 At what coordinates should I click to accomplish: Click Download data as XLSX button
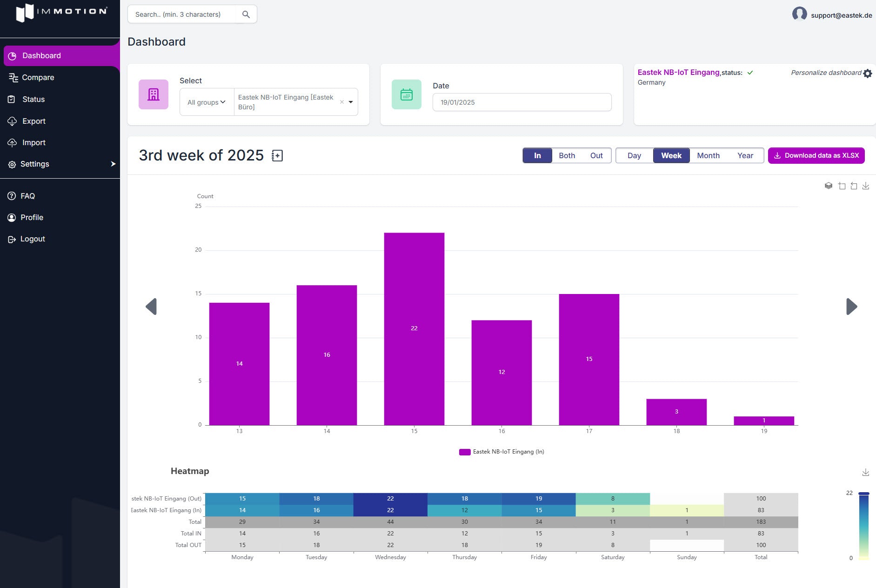point(816,155)
